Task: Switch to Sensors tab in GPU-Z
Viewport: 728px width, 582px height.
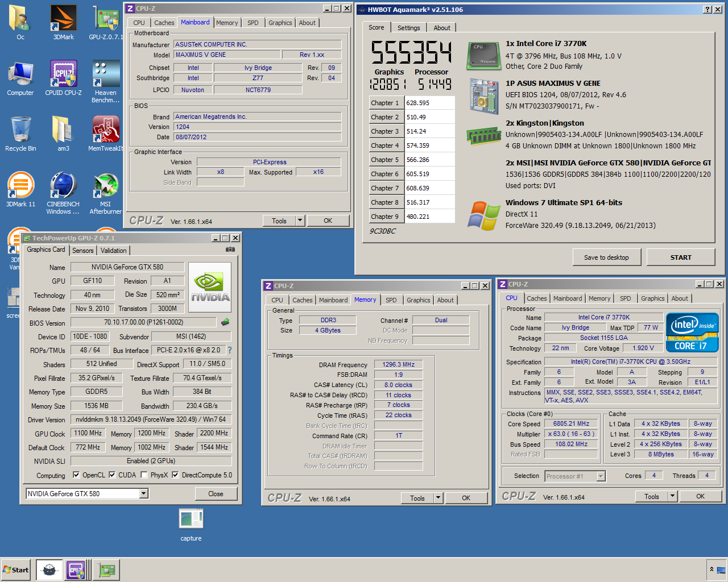Action: (x=82, y=251)
